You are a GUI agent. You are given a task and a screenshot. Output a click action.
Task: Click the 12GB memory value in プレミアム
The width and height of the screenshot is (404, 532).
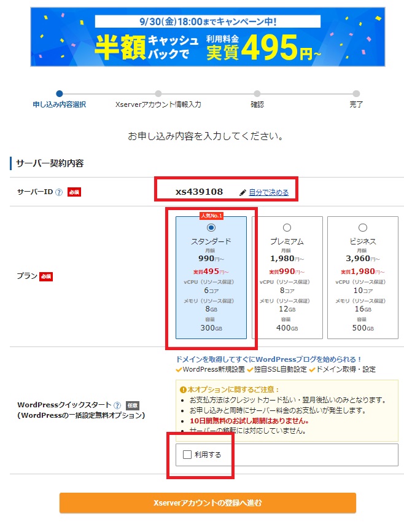[x=287, y=309]
